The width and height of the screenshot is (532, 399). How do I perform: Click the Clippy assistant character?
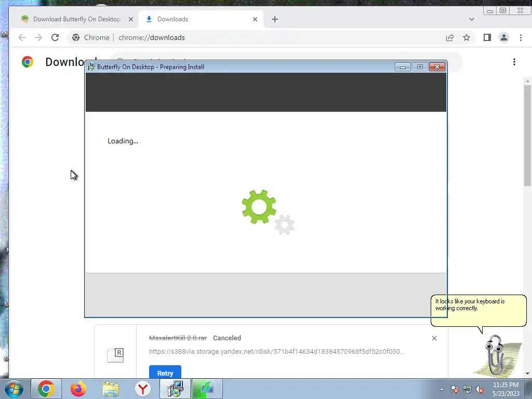(497, 355)
